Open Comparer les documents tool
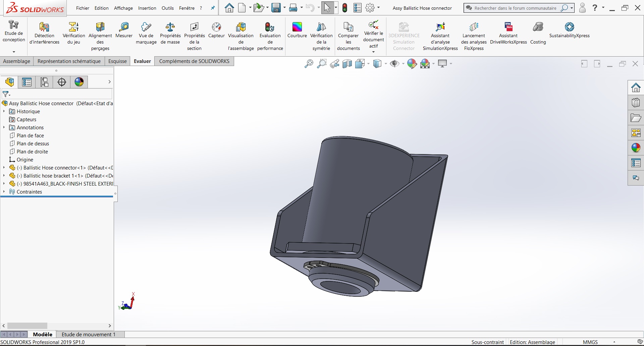Screen dimensions: 644x346 [x=348, y=36]
